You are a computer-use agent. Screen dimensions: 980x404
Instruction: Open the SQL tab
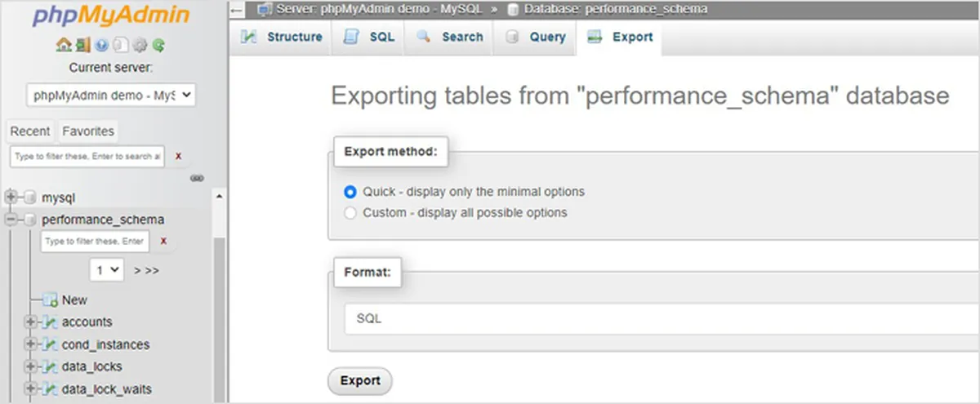(x=369, y=38)
